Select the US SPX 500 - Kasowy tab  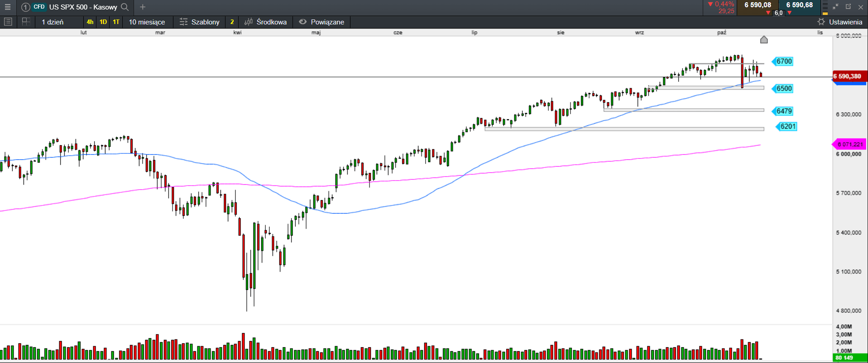point(83,7)
